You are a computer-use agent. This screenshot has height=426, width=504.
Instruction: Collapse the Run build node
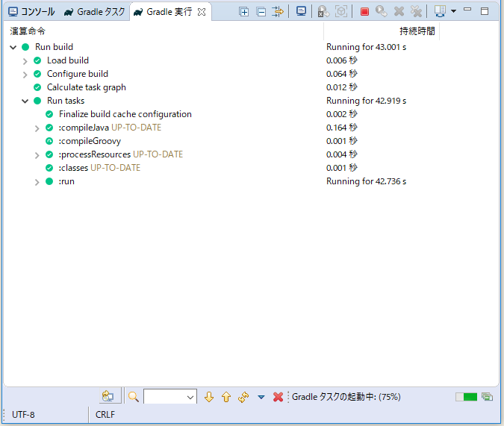pyautogui.click(x=13, y=48)
